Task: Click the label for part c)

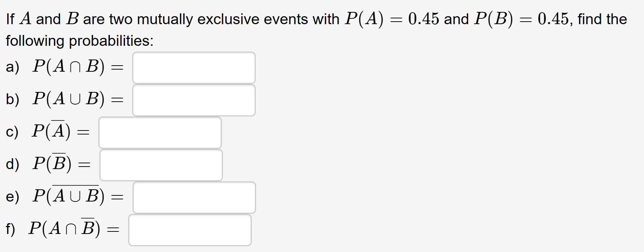Action: point(12,132)
